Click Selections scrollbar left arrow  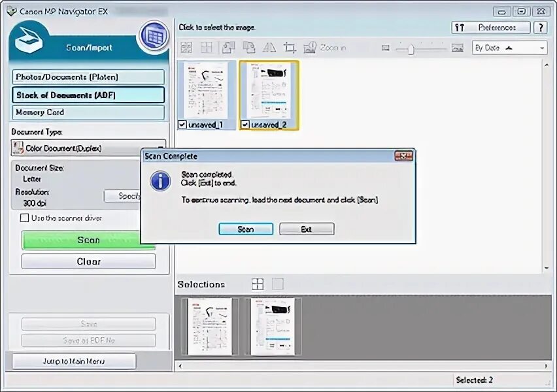coord(180,366)
